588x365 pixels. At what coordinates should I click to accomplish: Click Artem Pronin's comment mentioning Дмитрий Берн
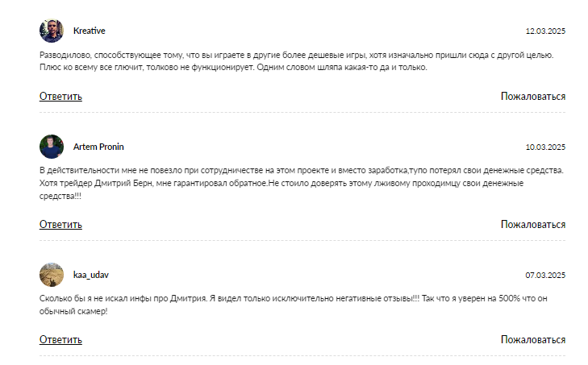302,183
